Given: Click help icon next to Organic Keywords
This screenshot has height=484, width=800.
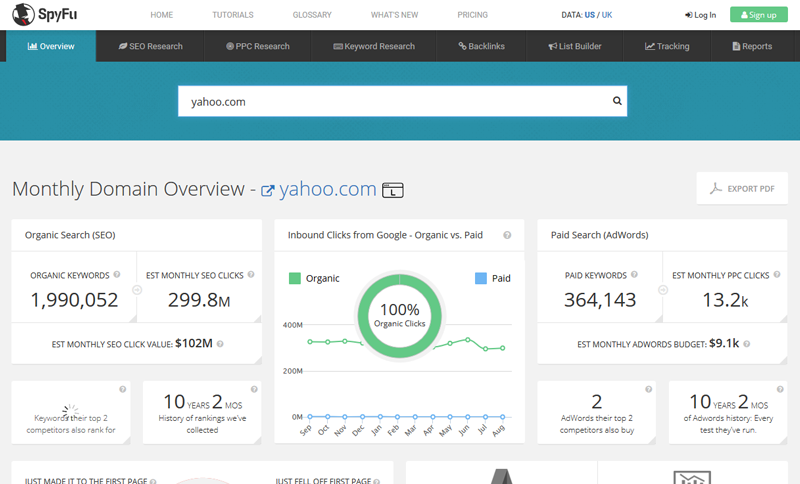Looking at the screenshot, I should pyautogui.click(x=117, y=274).
